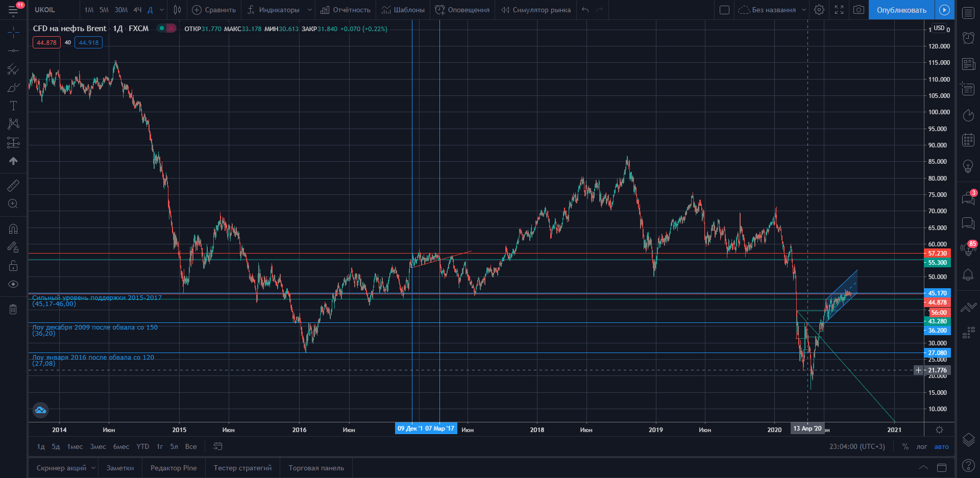
Task: Expand the timeframe interval dropdown arrow
Action: (x=162, y=10)
